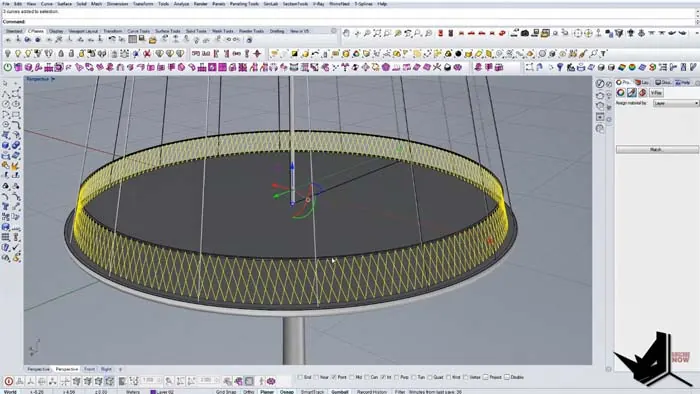
Task: Switch to the Front viewport tab
Action: click(89, 369)
